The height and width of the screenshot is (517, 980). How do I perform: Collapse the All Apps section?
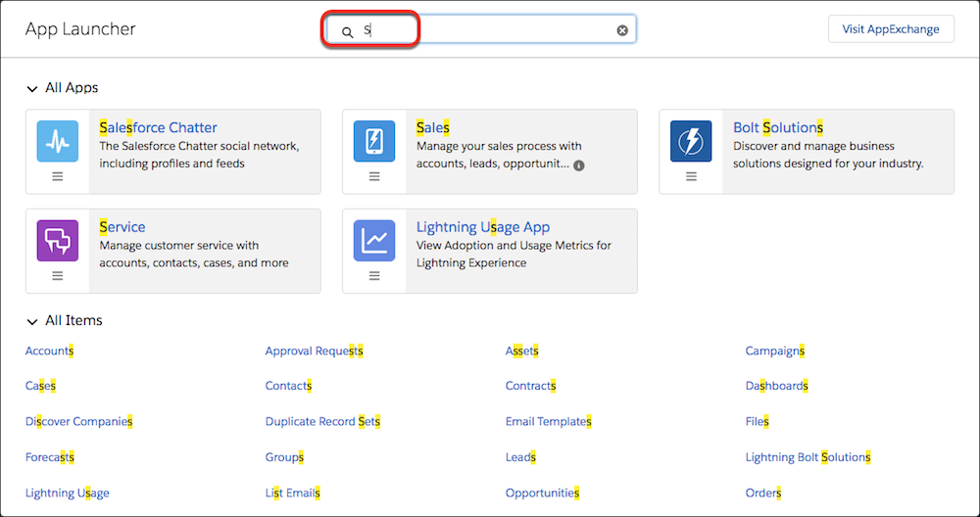click(x=32, y=89)
